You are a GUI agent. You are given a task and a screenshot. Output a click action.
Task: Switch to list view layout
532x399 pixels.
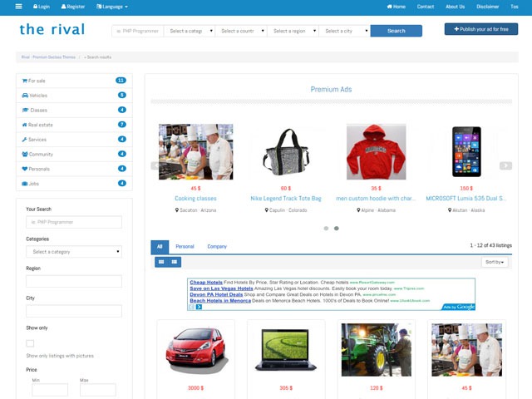click(x=175, y=262)
